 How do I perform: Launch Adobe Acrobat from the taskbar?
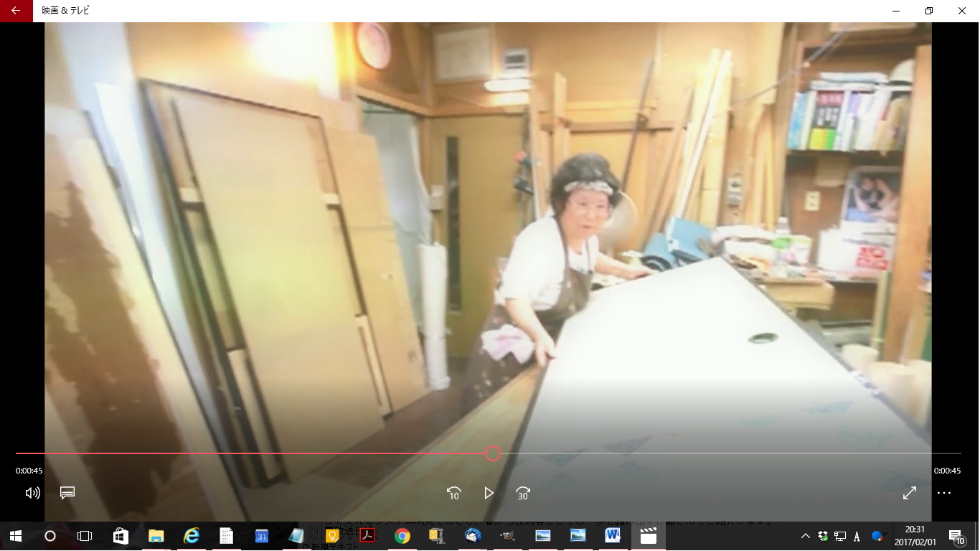pyautogui.click(x=367, y=536)
